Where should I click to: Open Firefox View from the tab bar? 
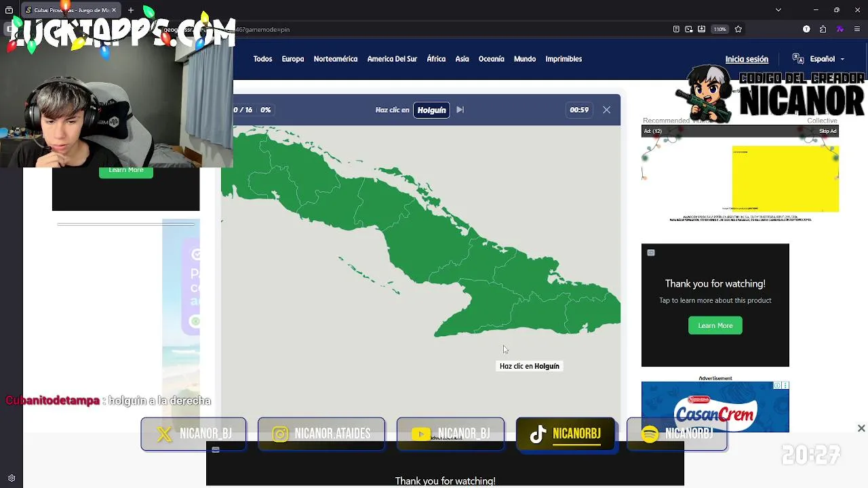(9, 10)
